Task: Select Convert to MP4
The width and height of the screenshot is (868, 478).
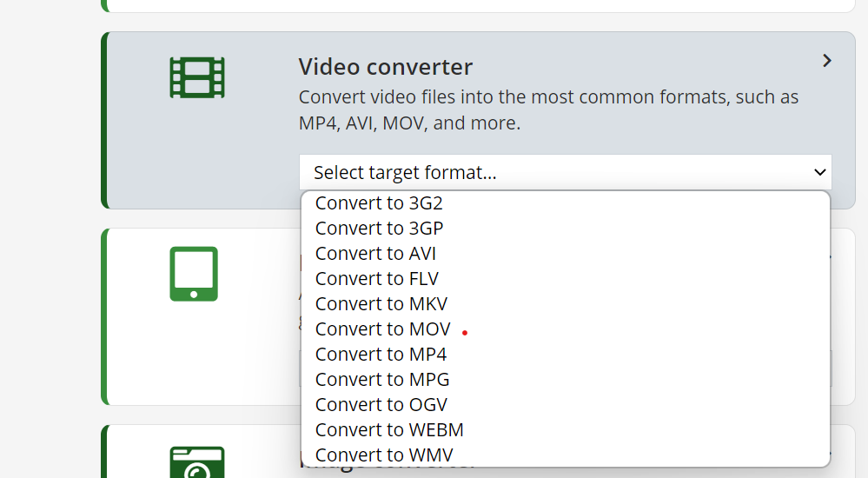Action: pyautogui.click(x=565, y=354)
